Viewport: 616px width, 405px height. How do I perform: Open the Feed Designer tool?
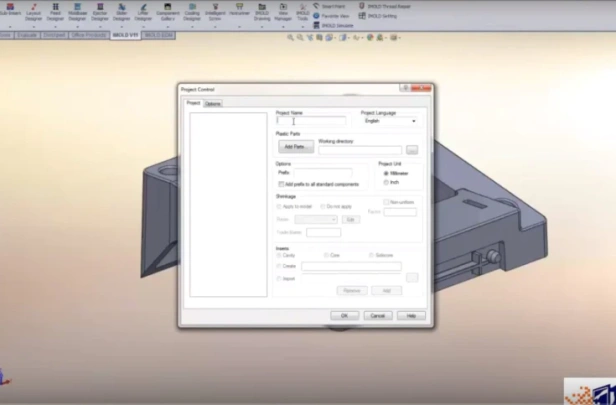click(55, 12)
